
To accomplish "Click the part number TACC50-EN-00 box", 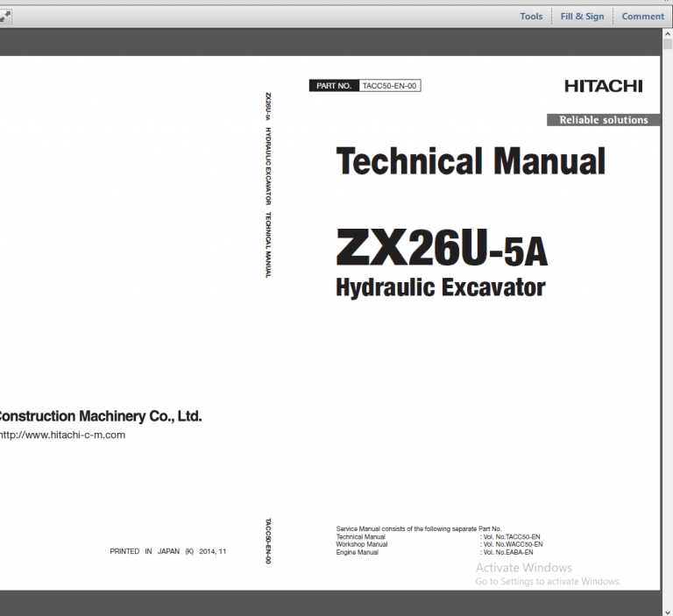I will coord(389,86).
